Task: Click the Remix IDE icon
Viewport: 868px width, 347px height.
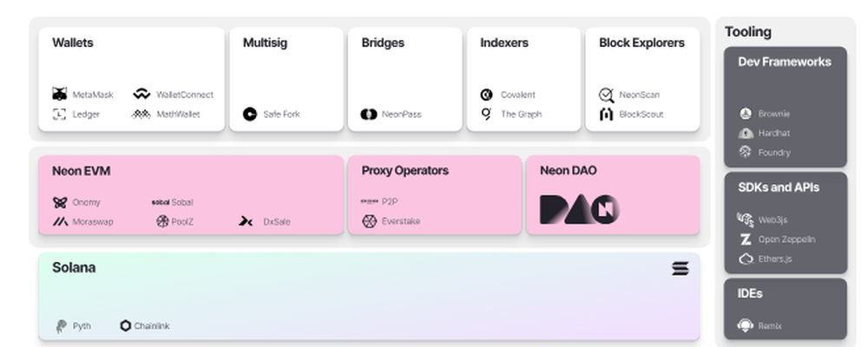Action: point(746,325)
